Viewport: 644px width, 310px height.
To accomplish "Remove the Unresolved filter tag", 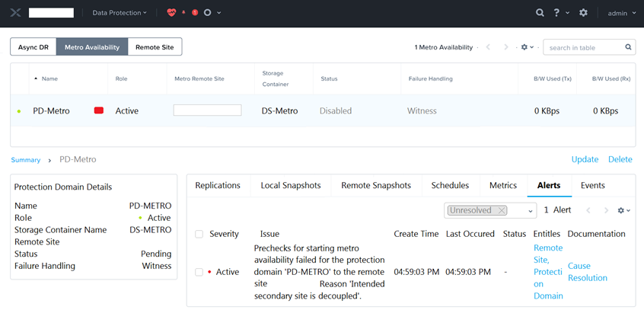I will pyautogui.click(x=501, y=210).
